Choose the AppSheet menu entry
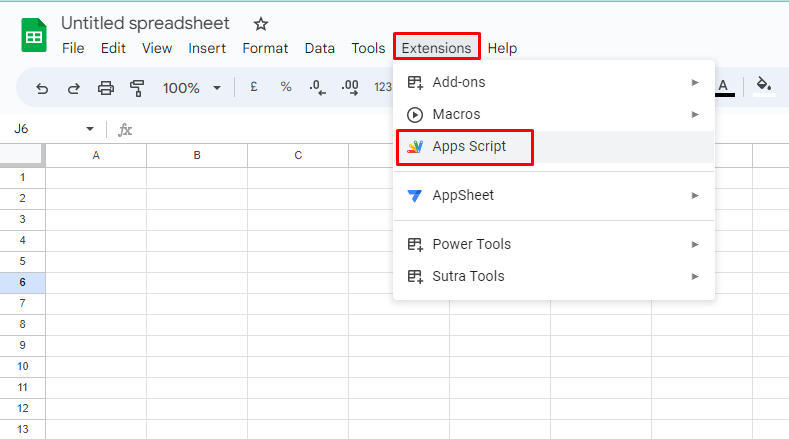Screen dimensions: 789x439 tap(554, 195)
